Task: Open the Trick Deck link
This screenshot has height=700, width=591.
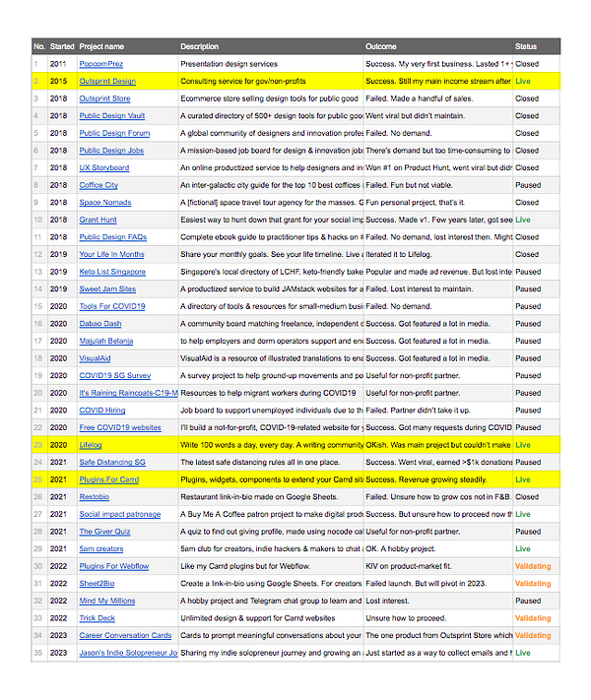Action: 97,618
